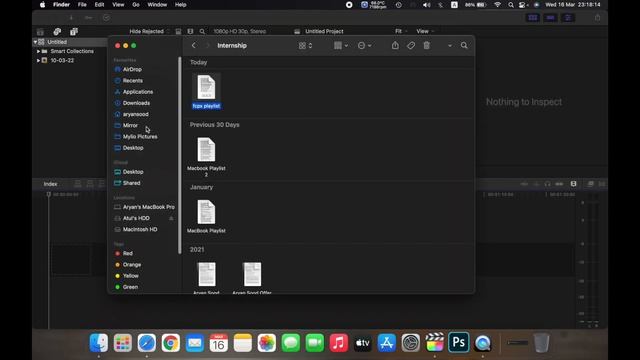Open the Final Cut View options dropdown
This screenshot has width=640, height=360.
point(425,31)
